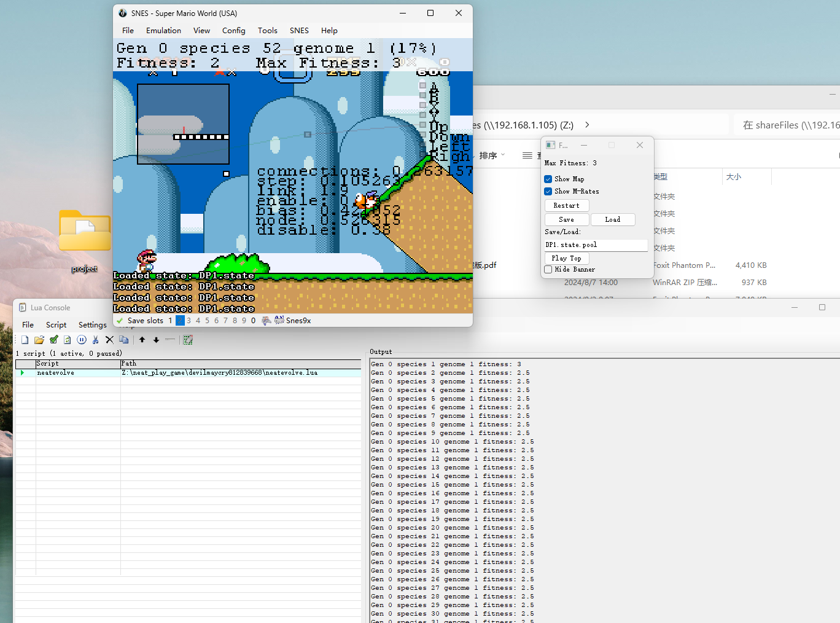Toggle Show M-Rates checkbox
Image resolution: width=840 pixels, height=623 pixels.
pos(548,192)
